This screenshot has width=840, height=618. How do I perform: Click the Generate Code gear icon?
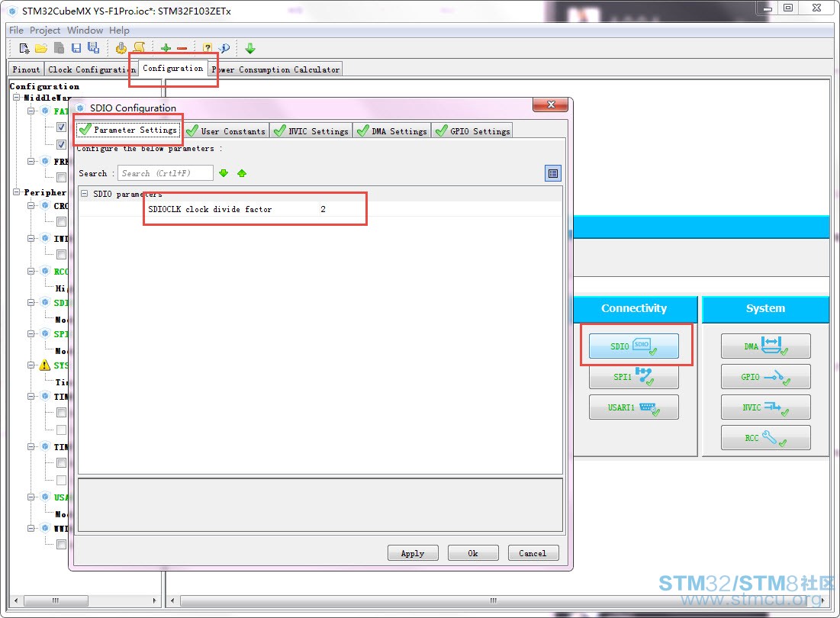pyautogui.click(x=121, y=48)
